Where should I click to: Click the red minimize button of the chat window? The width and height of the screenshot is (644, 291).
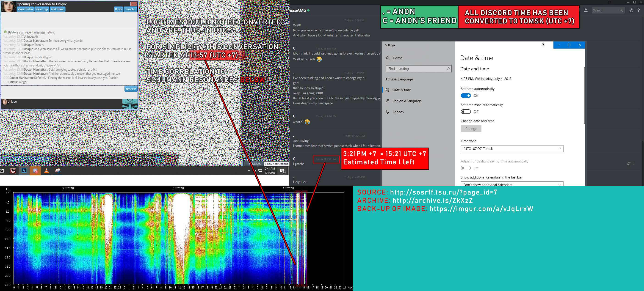(134, 4)
